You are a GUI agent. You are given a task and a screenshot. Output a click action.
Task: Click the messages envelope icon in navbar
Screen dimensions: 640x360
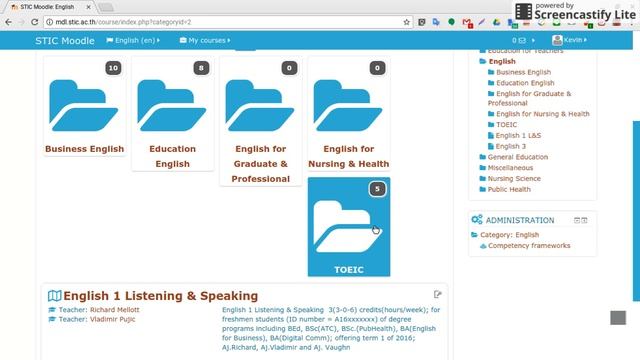point(522,40)
